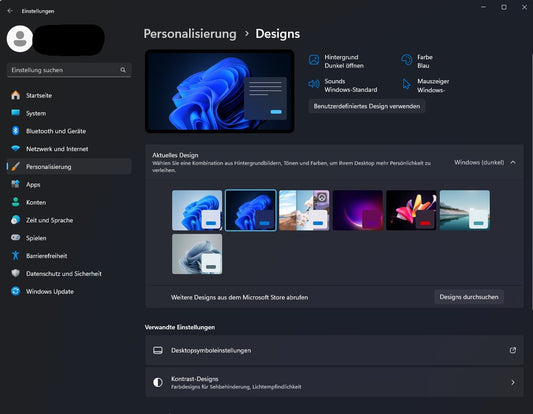Go back to Personalisierung breadcrumb

[x=190, y=34]
